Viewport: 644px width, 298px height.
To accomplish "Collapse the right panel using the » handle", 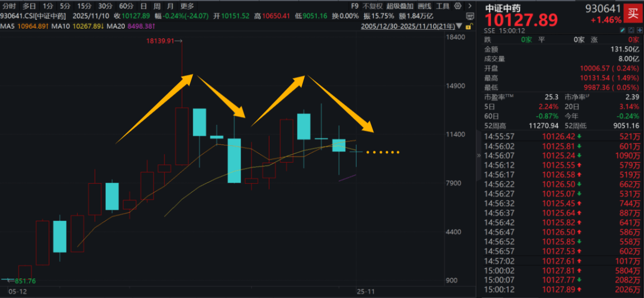I will (x=479, y=155).
